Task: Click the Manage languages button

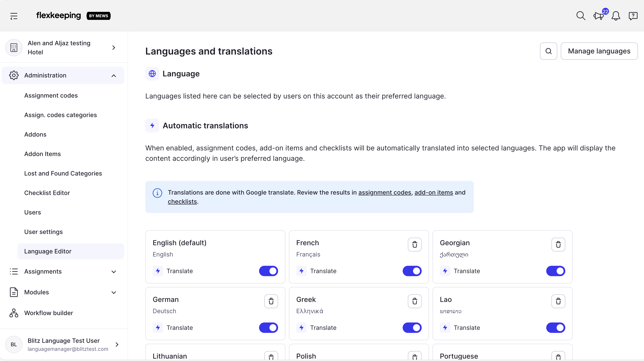Action: pyautogui.click(x=599, y=51)
